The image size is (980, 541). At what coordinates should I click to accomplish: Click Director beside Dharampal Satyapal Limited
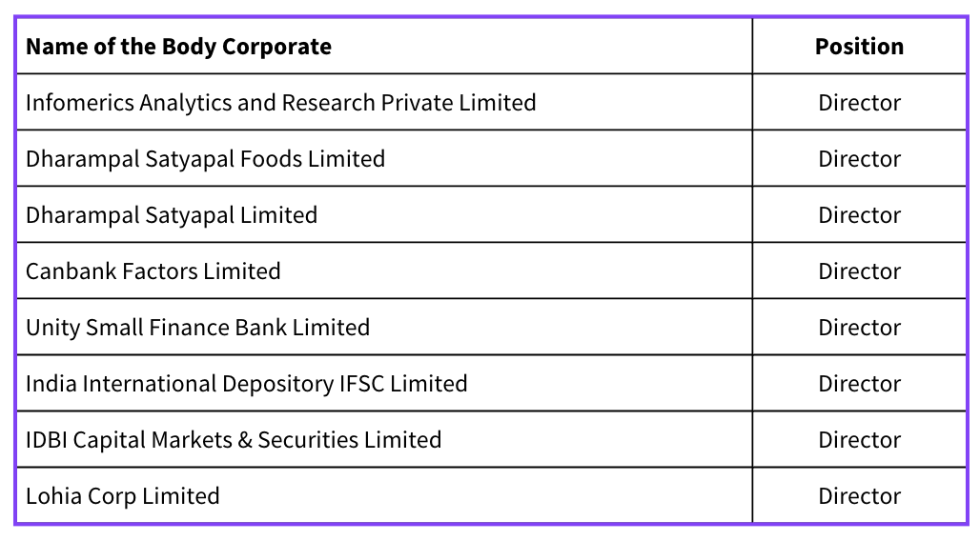coord(859,215)
